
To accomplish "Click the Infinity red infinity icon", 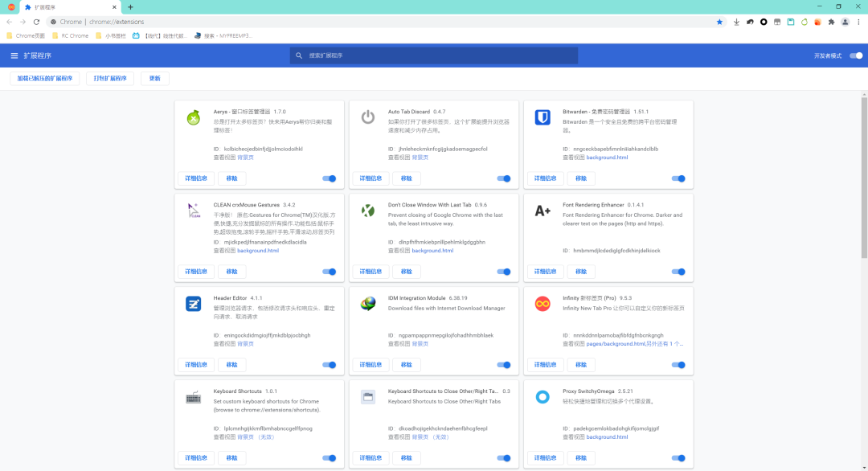I will click(542, 304).
